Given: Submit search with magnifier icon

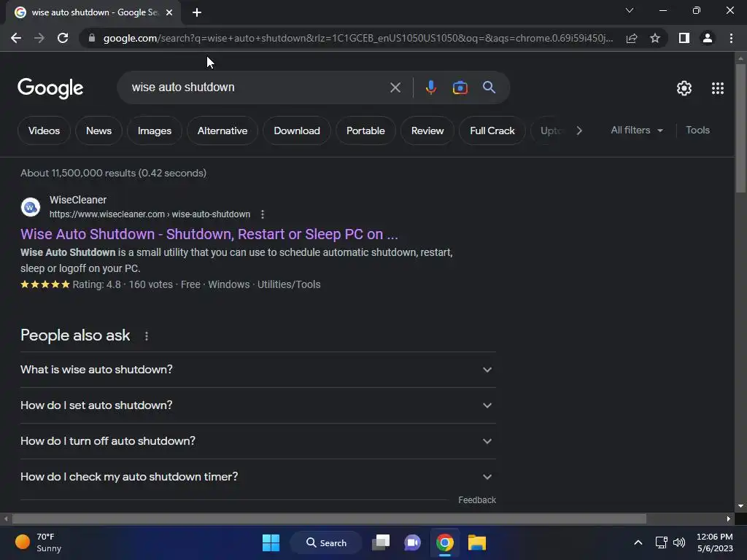Looking at the screenshot, I should point(489,87).
